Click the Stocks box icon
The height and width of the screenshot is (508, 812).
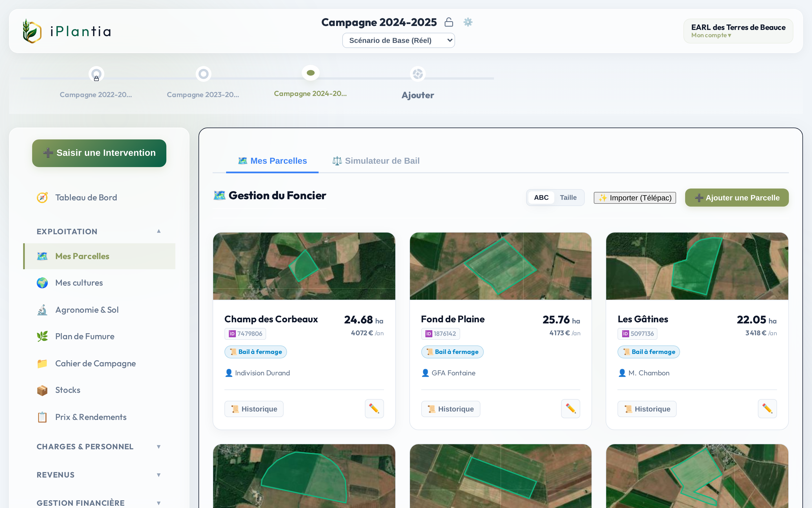[42, 390]
